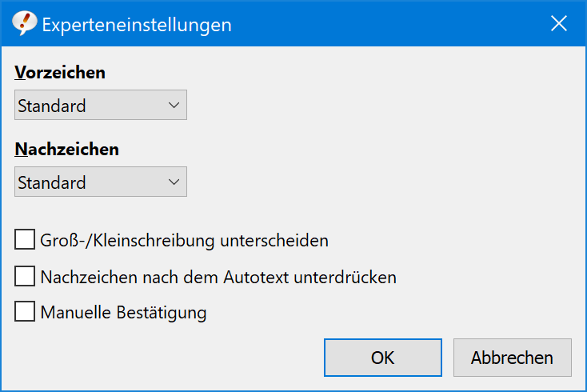587x392 pixels.
Task: Click the Manuelle Bestätigung label text
Action: [x=123, y=313]
